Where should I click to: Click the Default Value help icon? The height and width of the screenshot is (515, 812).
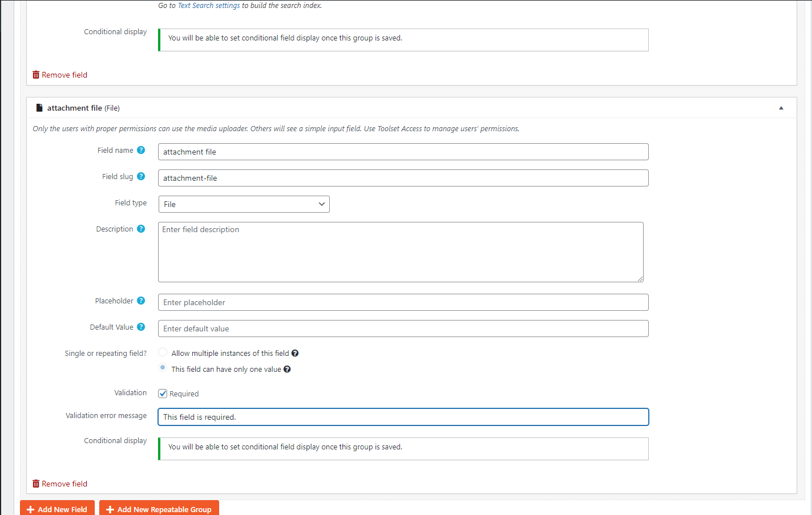(141, 327)
